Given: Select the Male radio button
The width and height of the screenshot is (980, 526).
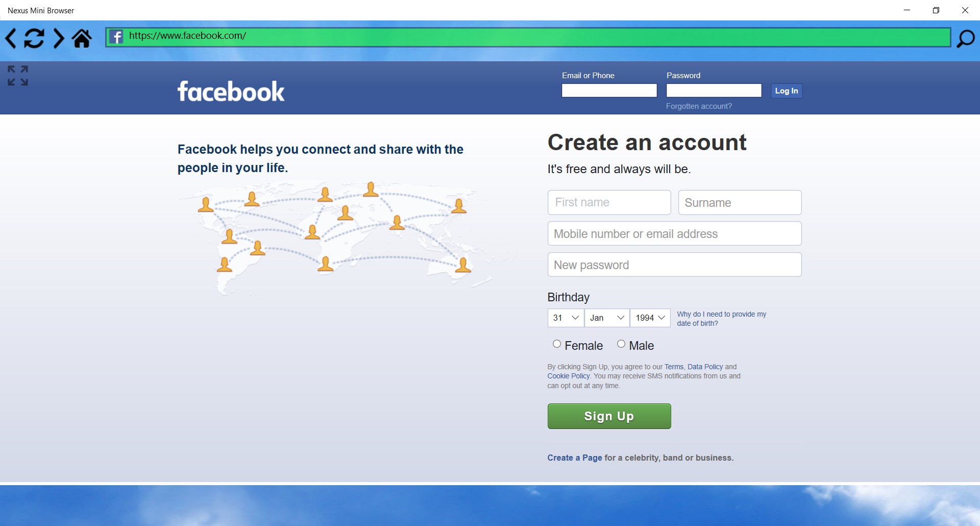Looking at the screenshot, I should tap(621, 344).
